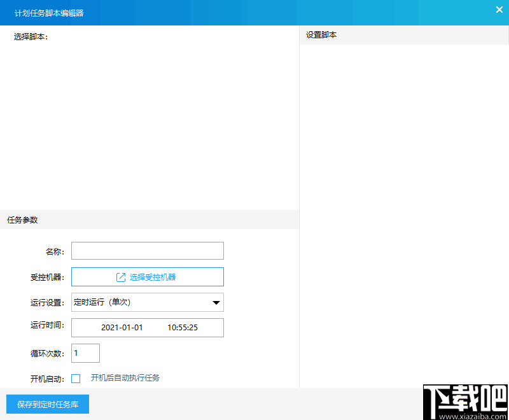Click inside the 名称 name input field
This screenshot has height=420, width=509.
147,251
